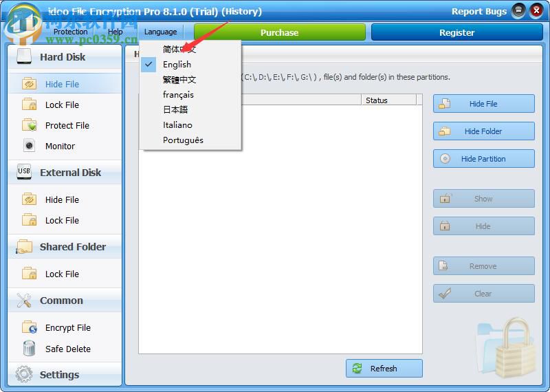
Task: Click the Common tools wrench icon
Action: (x=24, y=301)
